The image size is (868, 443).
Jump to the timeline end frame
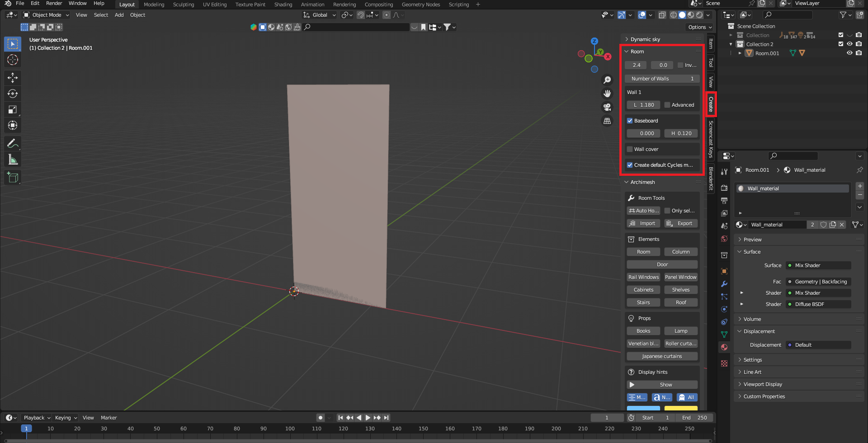pos(386,418)
